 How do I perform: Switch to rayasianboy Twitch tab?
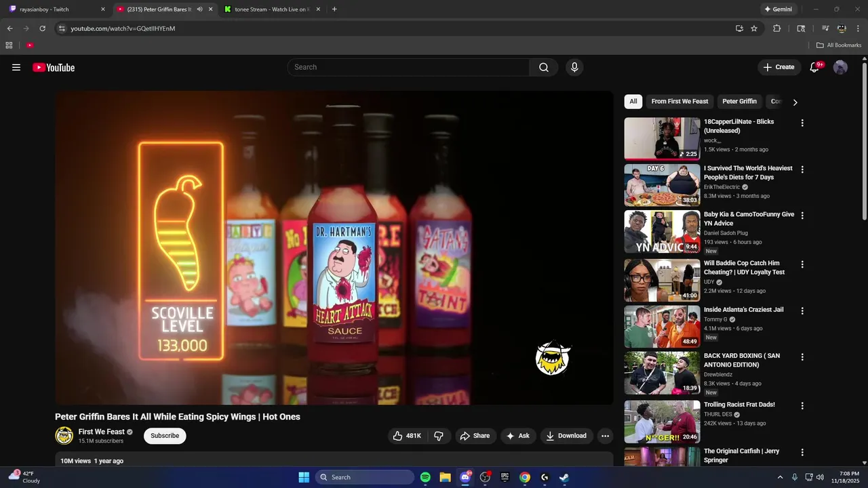click(56, 9)
